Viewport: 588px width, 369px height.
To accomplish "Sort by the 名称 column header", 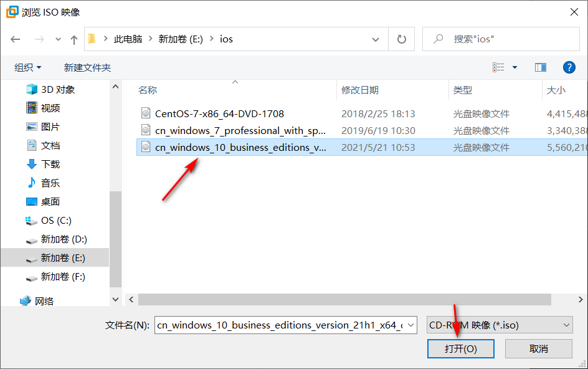I will (148, 90).
